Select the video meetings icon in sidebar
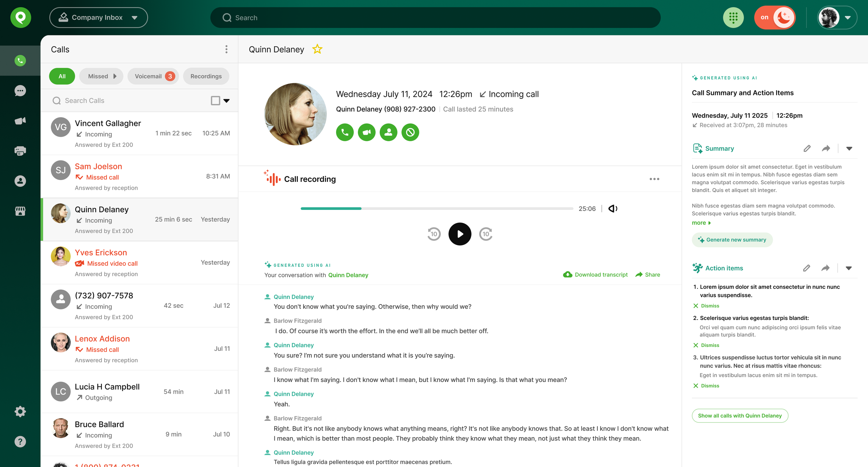The height and width of the screenshot is (467, 868). coord(20,120)
